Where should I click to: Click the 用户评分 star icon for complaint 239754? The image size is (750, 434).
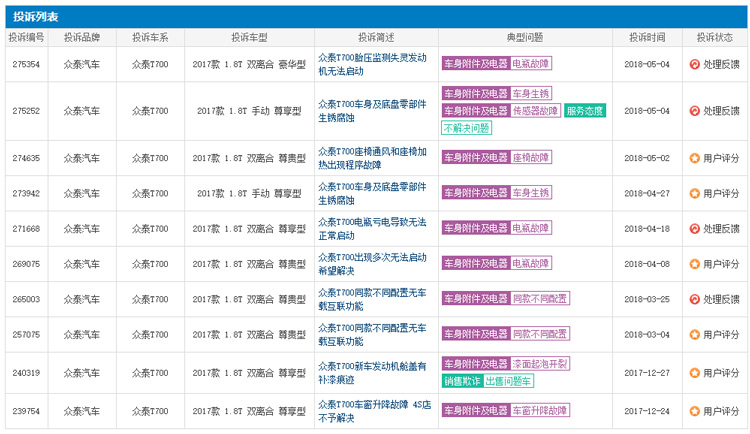[x=695, y=410]
